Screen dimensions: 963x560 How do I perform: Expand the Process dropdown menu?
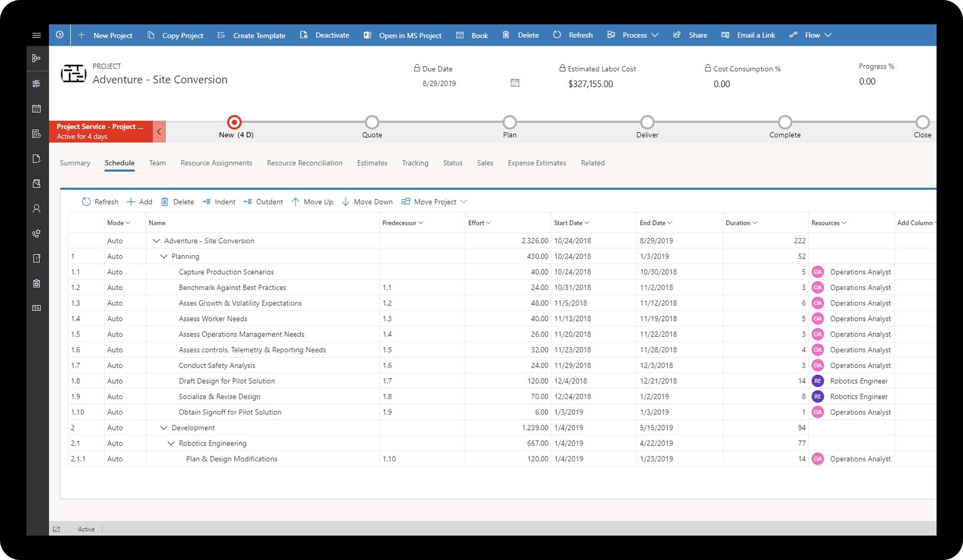click(654, 35)
